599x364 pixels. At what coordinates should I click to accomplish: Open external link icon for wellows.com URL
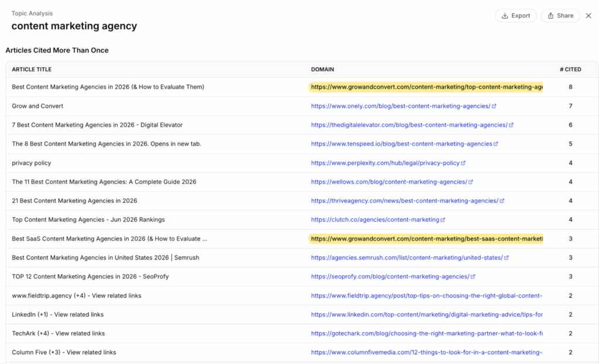(471, 182)
